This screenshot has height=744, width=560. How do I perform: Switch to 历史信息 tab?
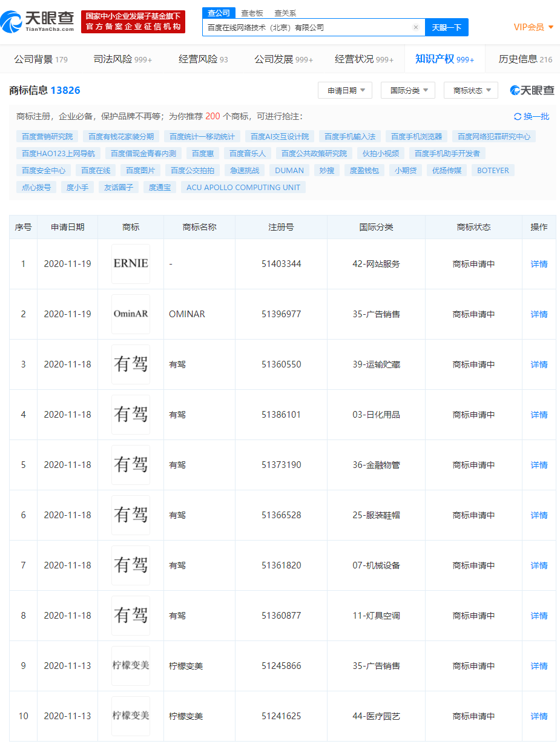coord(525,59)
